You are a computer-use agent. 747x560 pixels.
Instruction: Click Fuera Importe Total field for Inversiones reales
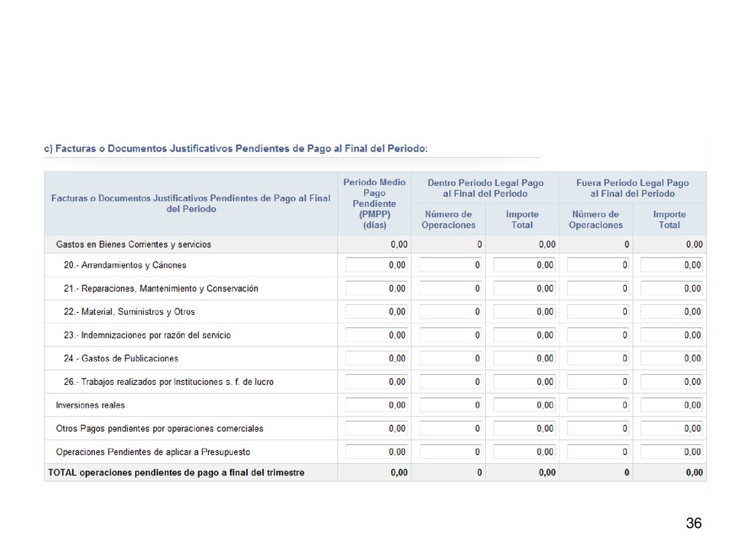pos(672,405)
